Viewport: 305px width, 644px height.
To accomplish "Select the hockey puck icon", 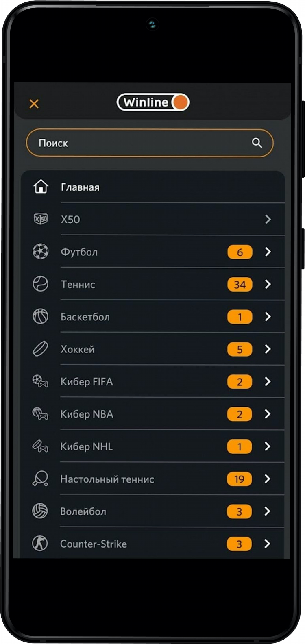I will tap(41, 349).
